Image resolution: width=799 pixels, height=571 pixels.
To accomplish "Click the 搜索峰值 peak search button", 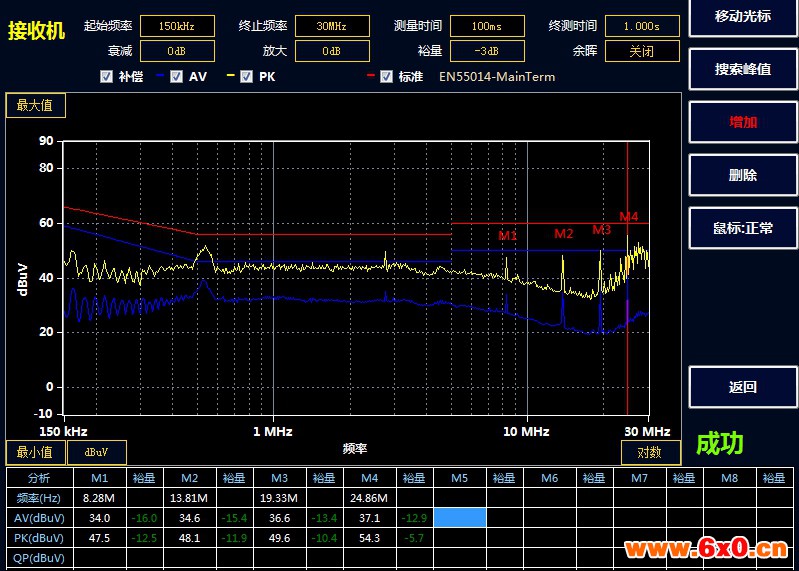I will coord(742,69).
